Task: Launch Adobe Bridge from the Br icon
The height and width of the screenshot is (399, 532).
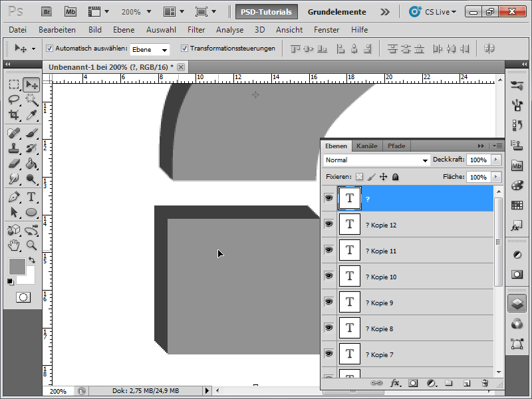Action: coord(47,12)
